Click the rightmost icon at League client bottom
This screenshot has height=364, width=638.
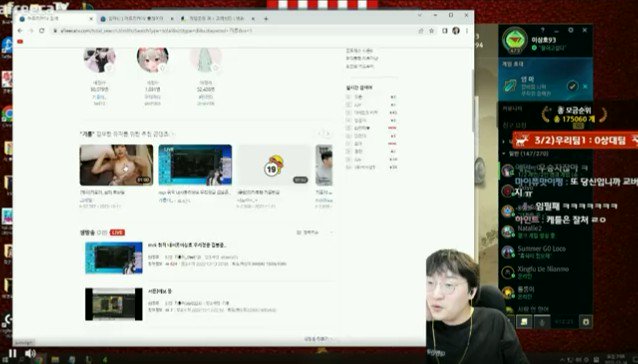(x=586, y=322)
